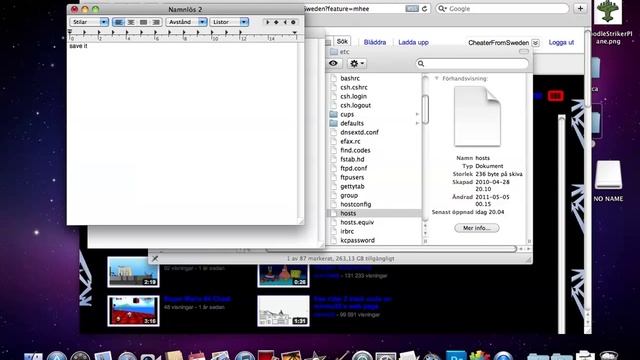Screen dimensions: 640x360
Task: Select the ftpd.conf file
Action: click(x=353, y=168)
